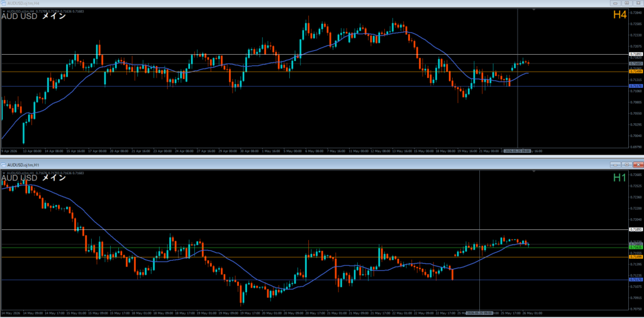Click the H1 chart shift triangle marker
The height and width of the screenshot is (318, 644).
533,171
